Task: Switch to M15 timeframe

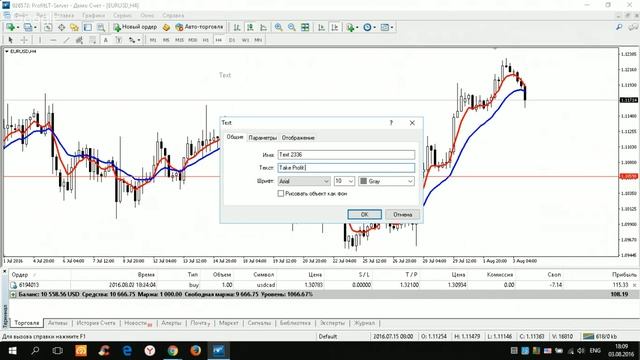Action: point(179,40)
